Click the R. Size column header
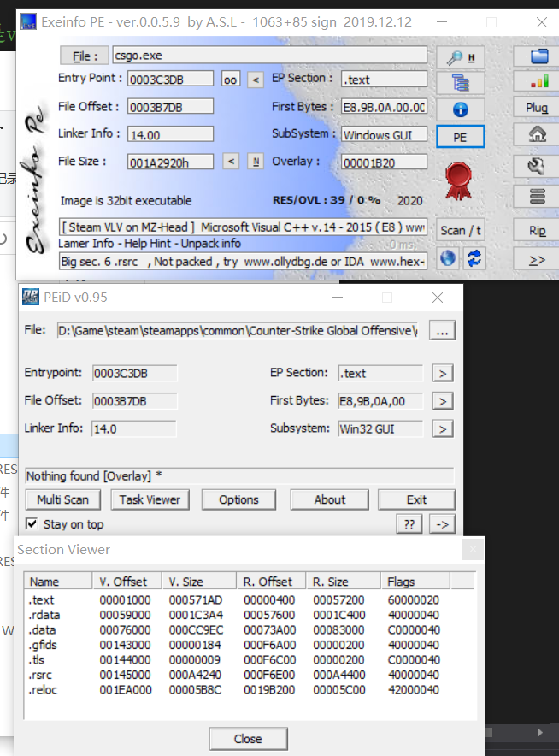Screen dimensions: 559x756 tap(343, 582)
